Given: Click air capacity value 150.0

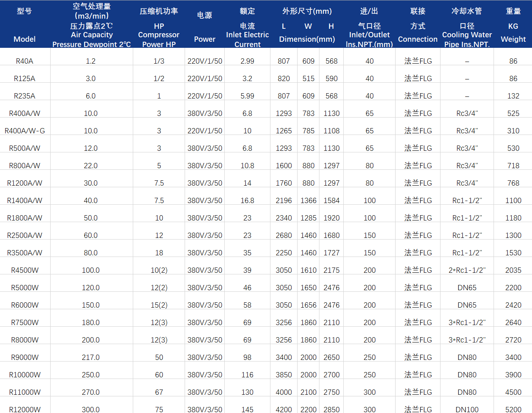Looking at the screenshot, I should [x=91, y=305].
